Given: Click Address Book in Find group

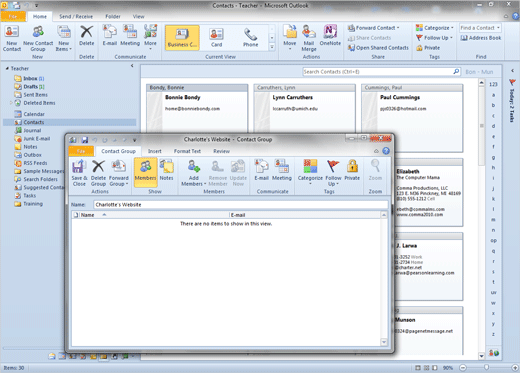Looking at the screenshot, I should click(481, 38).
